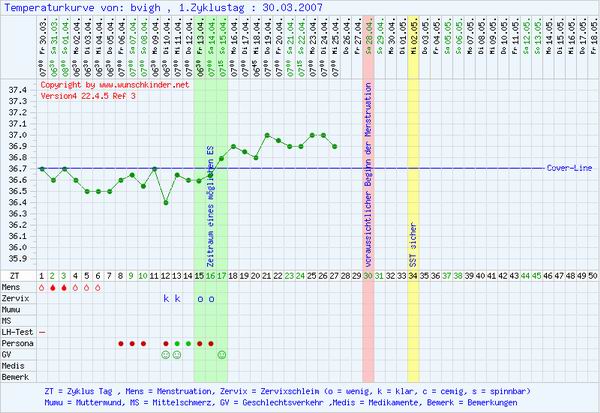Viewport: 600px width, 413px height.
Task: Select the smiley icon on cycle day 17
Action: point(222,354)
